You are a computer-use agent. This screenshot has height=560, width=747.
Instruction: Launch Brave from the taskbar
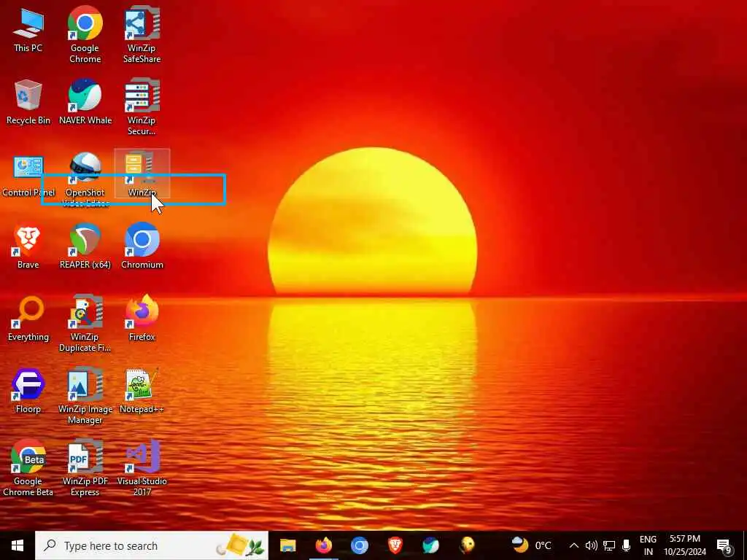(395, 545)
